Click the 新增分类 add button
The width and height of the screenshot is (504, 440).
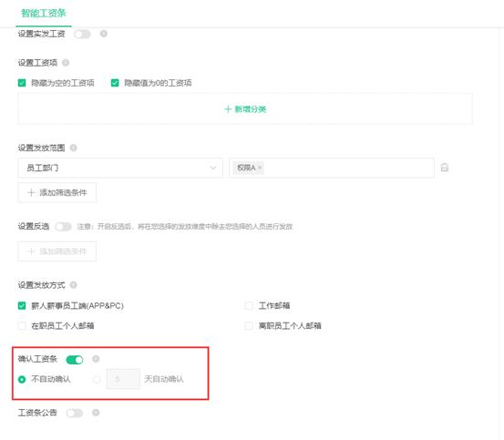click(x=245, y=109)
